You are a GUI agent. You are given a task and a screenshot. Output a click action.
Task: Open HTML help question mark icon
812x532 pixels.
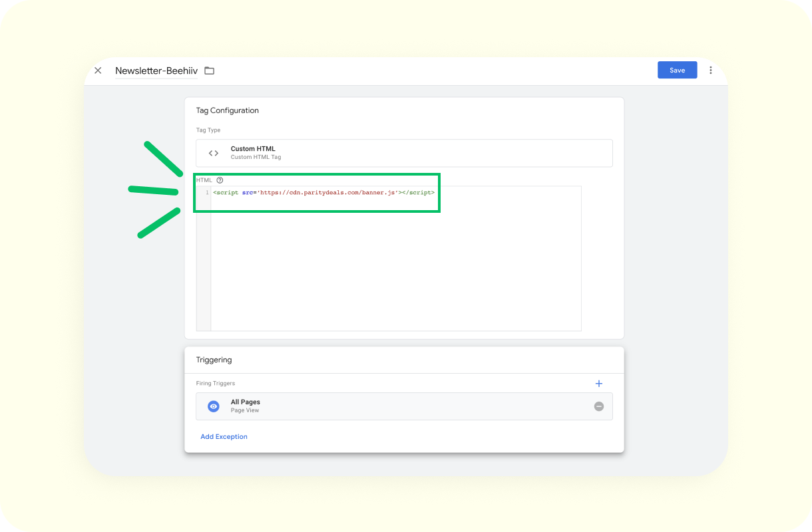click(220, 180)
